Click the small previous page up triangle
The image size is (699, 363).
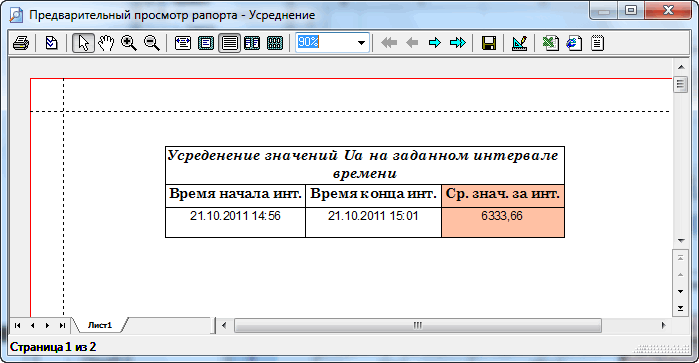[x=680, y=275]
